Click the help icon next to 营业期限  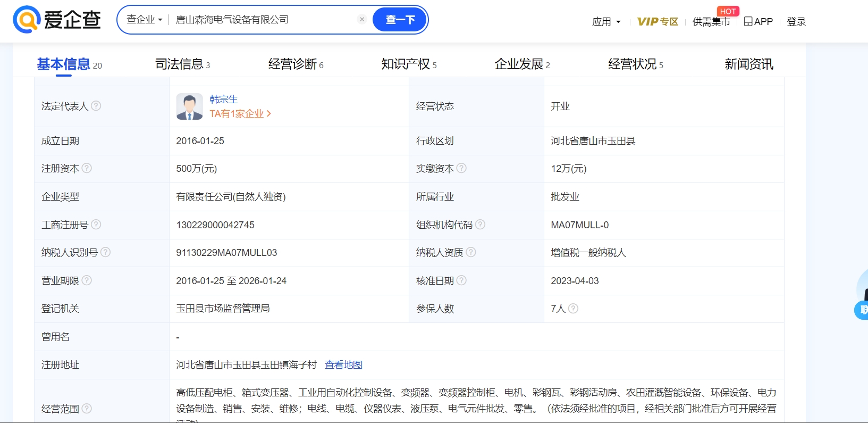pyautogui.click(x=87, y=280)
